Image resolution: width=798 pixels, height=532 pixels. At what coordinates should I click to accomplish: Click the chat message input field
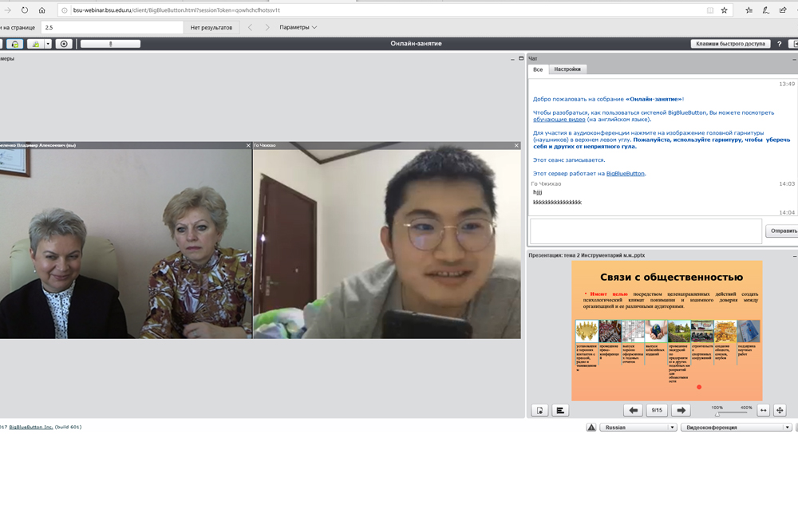646,231
